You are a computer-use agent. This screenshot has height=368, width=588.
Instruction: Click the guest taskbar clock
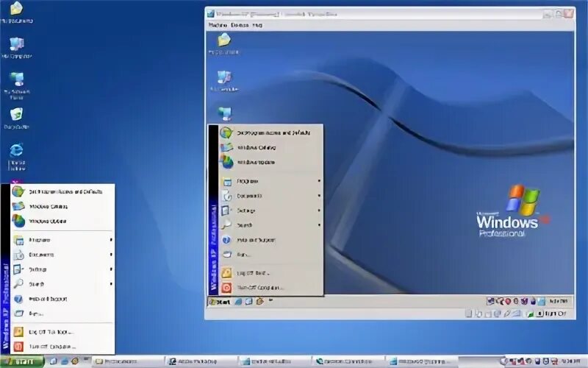point(559,301)
